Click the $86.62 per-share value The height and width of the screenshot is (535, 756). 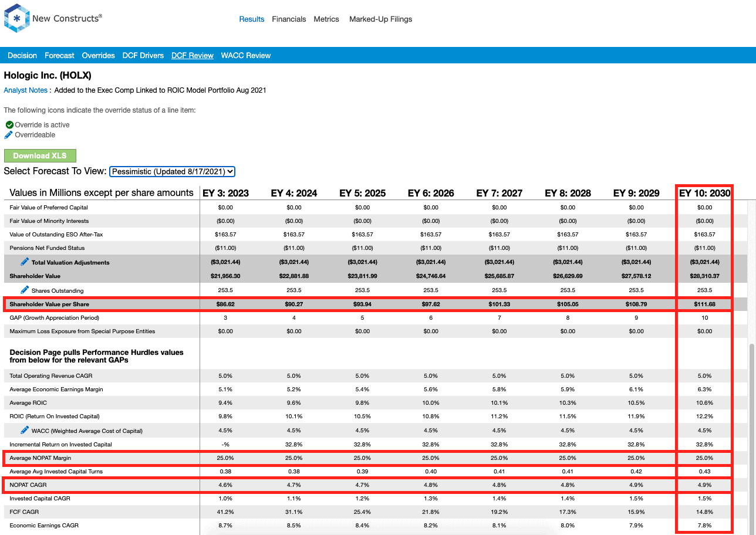225,304
